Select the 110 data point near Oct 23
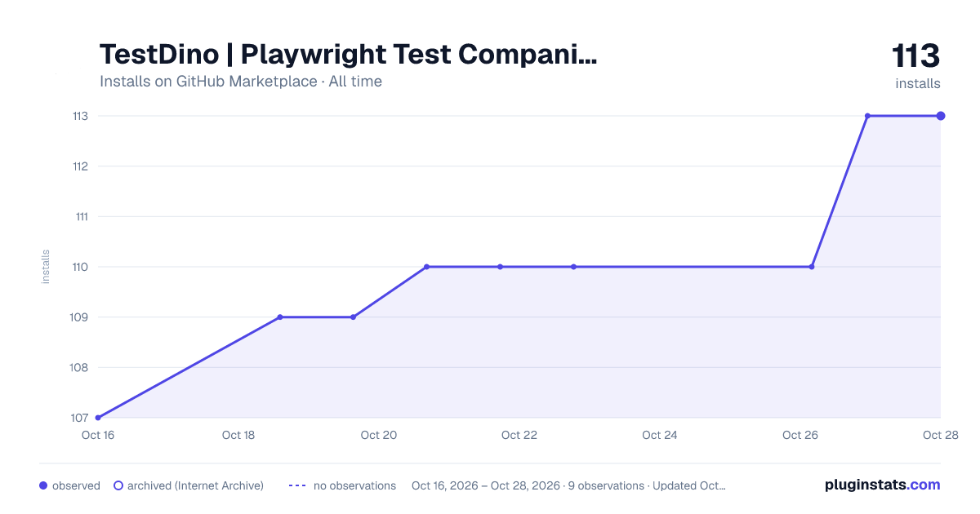Viewport: 980px width, 514px height. click(x=573, y=267)
